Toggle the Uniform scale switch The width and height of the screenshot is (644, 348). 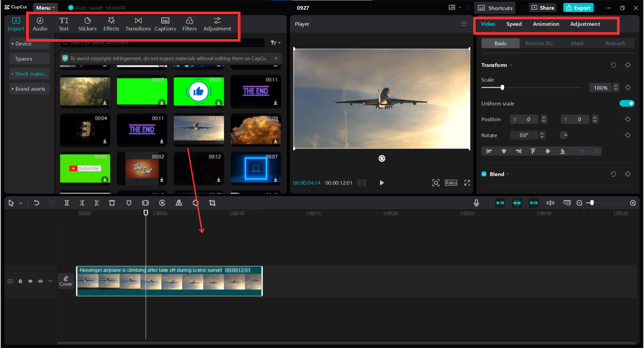coord(627,103)
